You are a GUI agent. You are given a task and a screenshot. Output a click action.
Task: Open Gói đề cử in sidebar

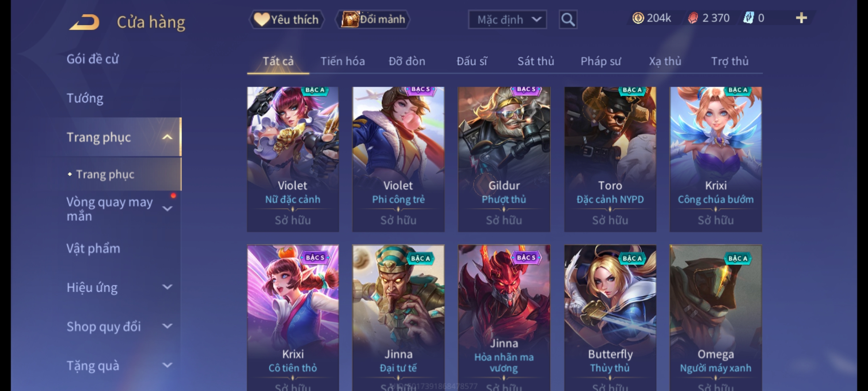tap(93, 59)
